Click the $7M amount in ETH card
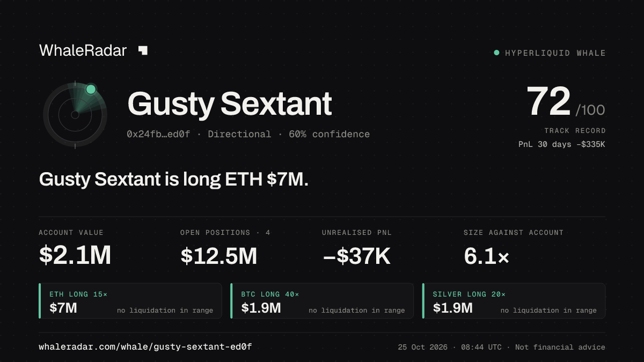 point(63,308)
